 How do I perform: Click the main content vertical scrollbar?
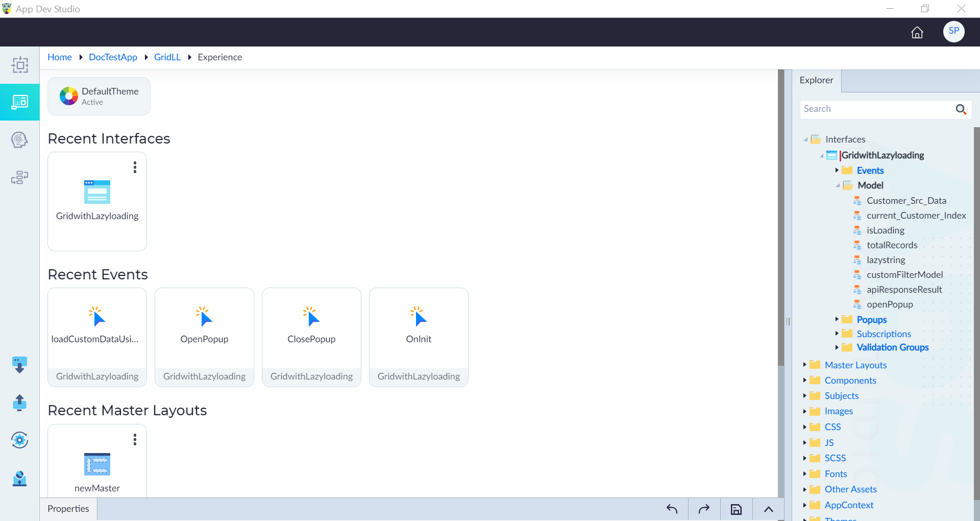pyautogui.click(x=781, y=218)
